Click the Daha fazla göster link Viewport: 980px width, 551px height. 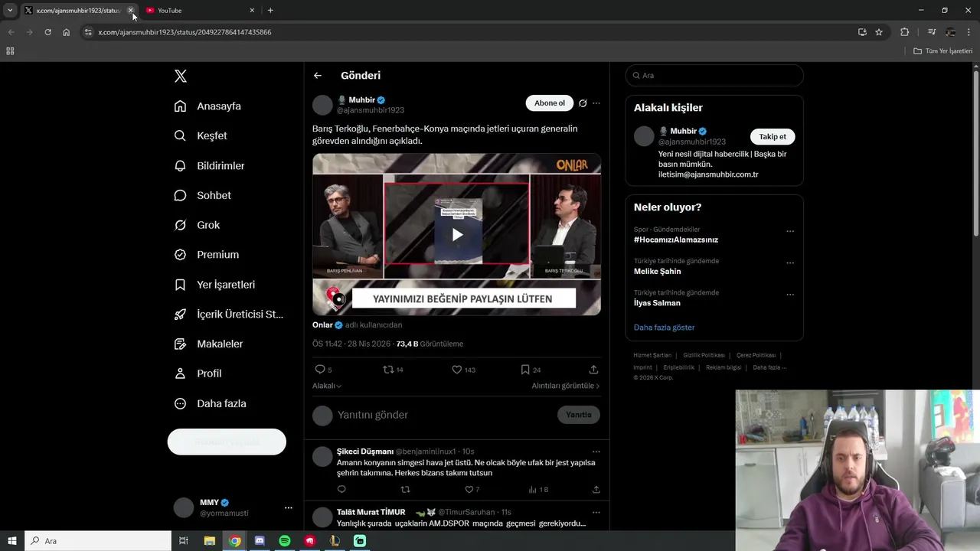(x=665, y=328)
